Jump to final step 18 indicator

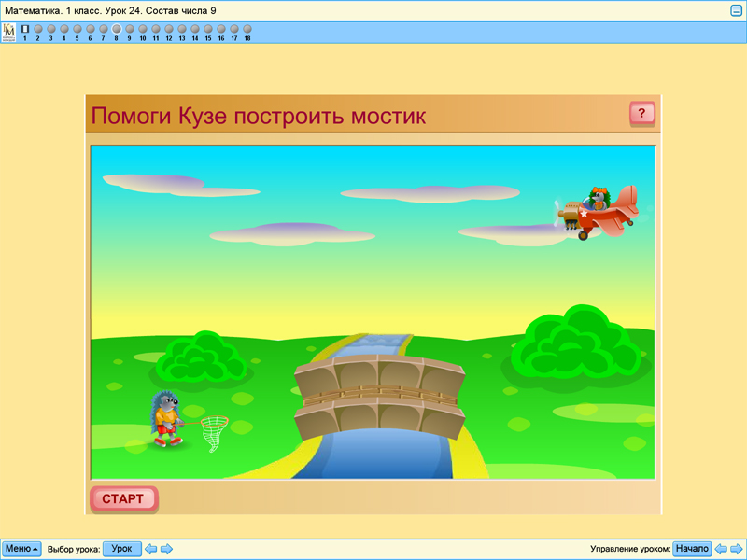point(247,29)
